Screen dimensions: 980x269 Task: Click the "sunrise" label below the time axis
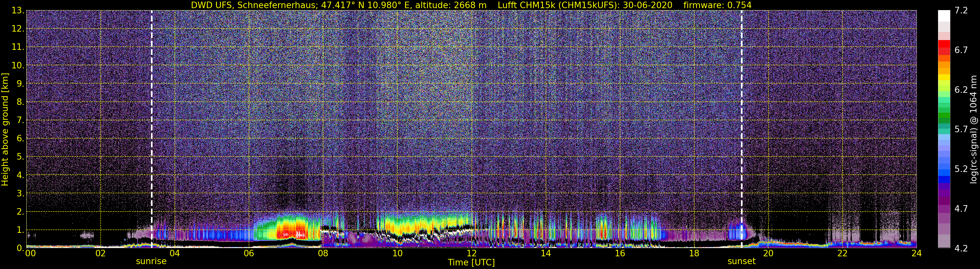pos(152,262)
